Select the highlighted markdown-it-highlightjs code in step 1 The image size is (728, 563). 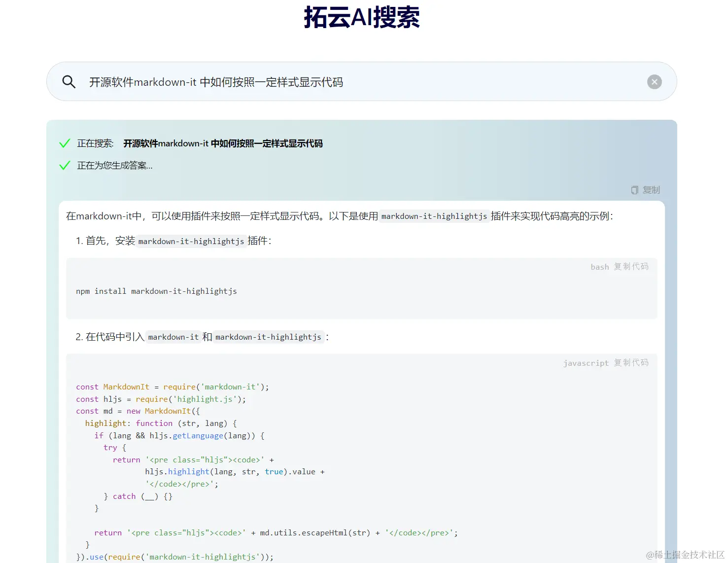pos(191,241)
